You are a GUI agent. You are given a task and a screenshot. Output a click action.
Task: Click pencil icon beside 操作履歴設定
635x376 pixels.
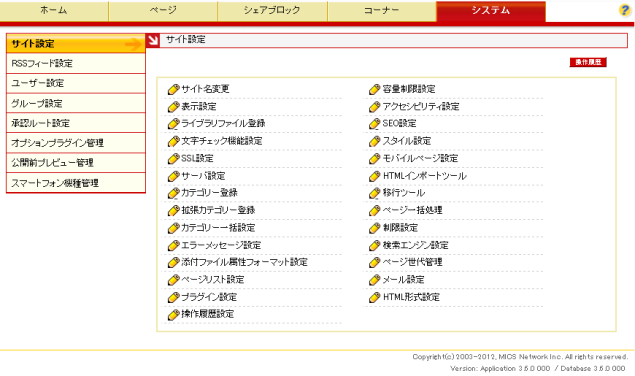coord(173,314)
